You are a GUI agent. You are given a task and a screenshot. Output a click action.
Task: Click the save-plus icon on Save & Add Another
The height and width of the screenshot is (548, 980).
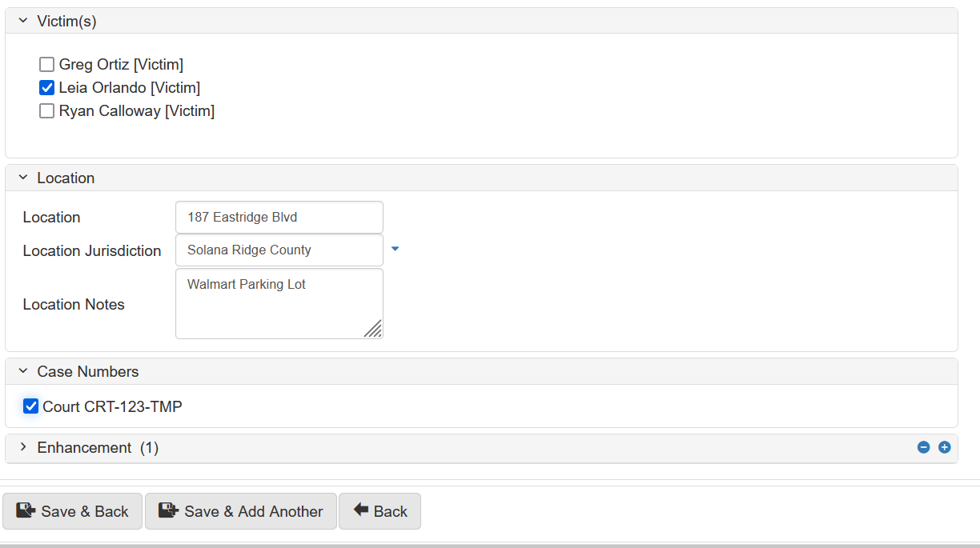click(x=168, y=510)
